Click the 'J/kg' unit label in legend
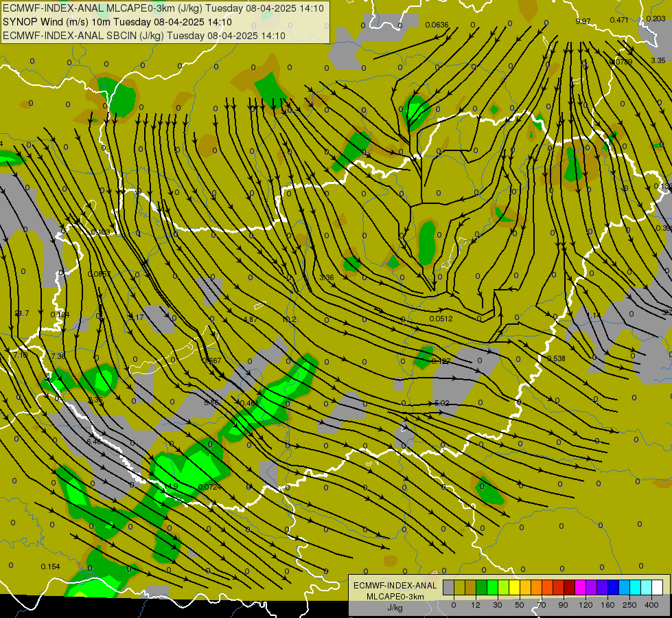This screenshot has height=618, width=672. pos(395,608)
